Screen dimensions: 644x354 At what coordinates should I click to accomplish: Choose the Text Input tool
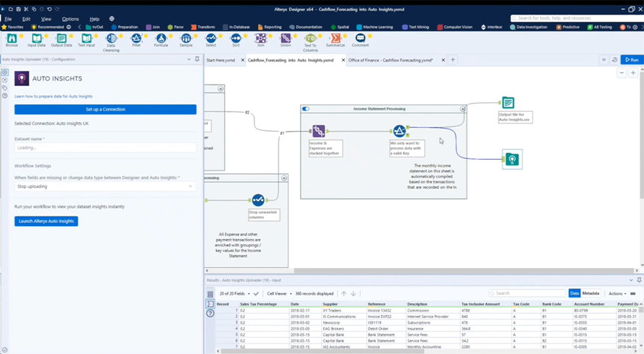[x=86, y=39]
